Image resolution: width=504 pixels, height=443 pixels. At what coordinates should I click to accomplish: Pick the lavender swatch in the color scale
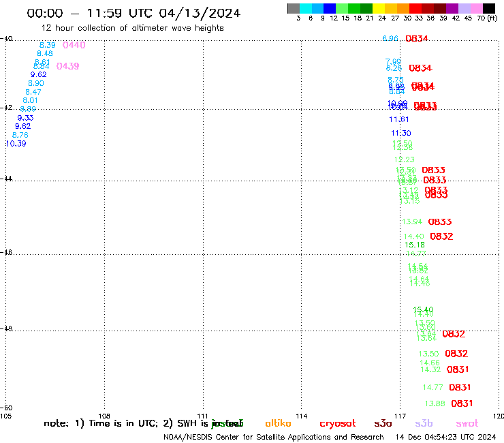click(464, 8)
